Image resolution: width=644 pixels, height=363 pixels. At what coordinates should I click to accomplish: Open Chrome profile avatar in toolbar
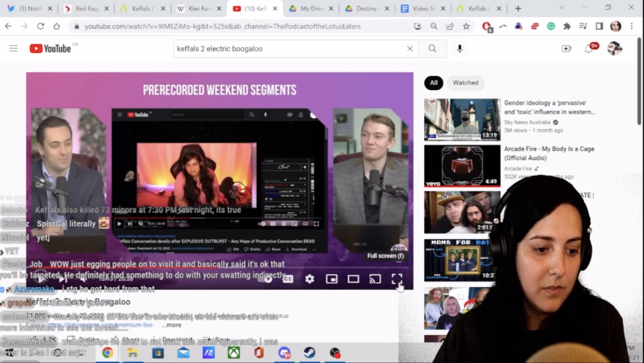616,26
